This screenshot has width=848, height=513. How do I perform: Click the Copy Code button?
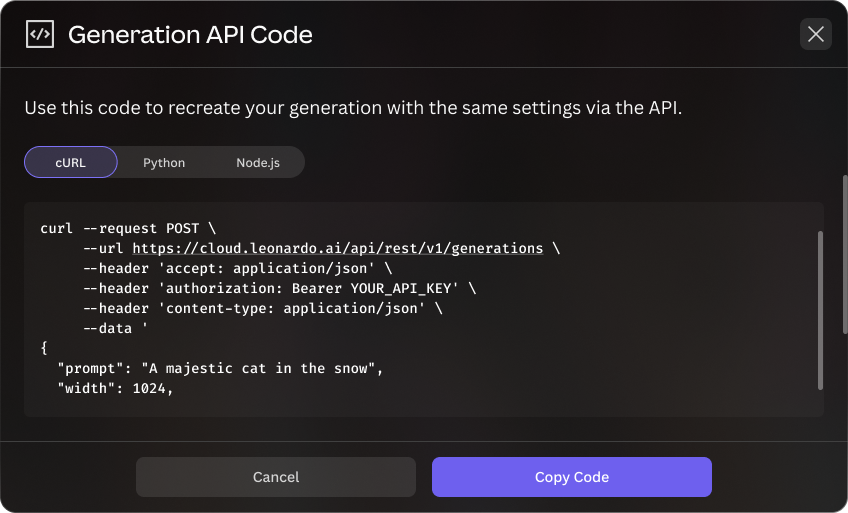point(572,477)
